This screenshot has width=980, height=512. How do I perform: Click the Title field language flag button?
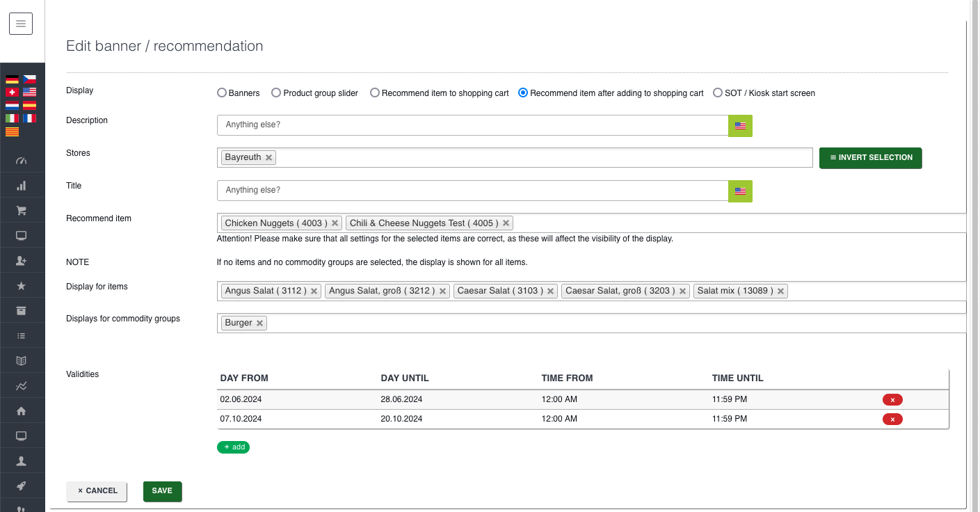tap(740, 191)
